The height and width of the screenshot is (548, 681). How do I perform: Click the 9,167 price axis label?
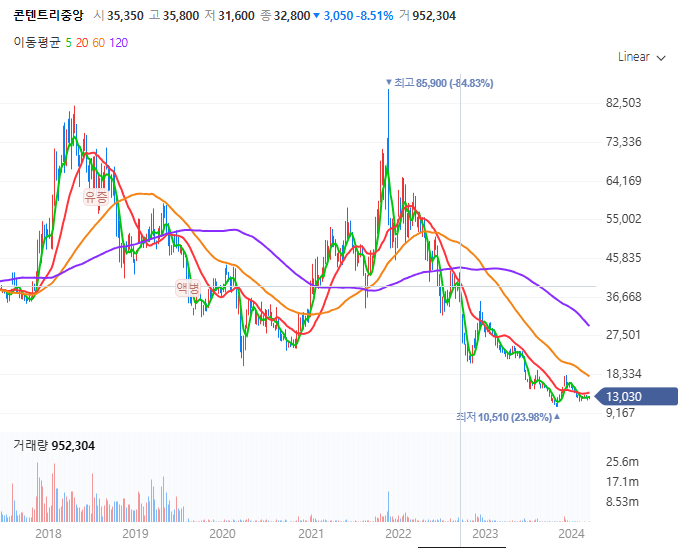point(621,413)
